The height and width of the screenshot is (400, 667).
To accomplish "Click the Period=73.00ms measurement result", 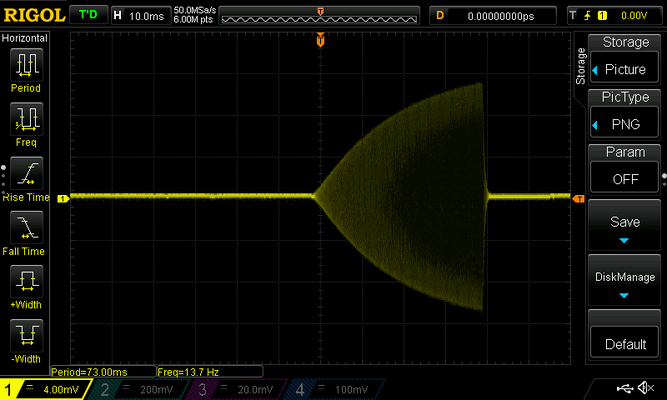I will coord(103,372).
